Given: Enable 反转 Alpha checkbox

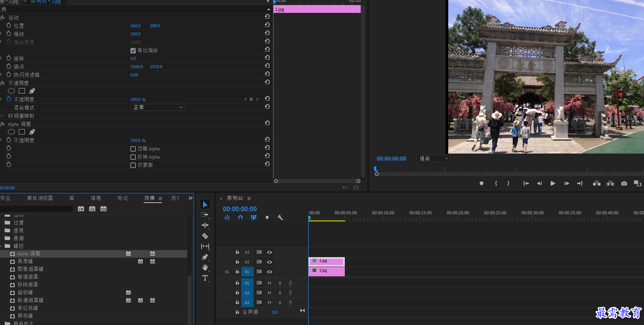Looking at the screenshot, I should point(133,157).
